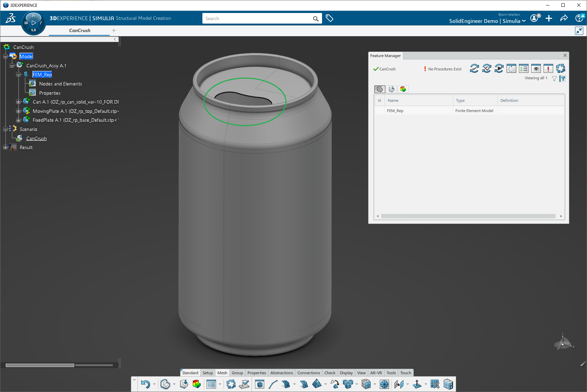Click the horizontal scrollbar under the tree panel
Screen dimensions: 587x392
tap(40, 365)
